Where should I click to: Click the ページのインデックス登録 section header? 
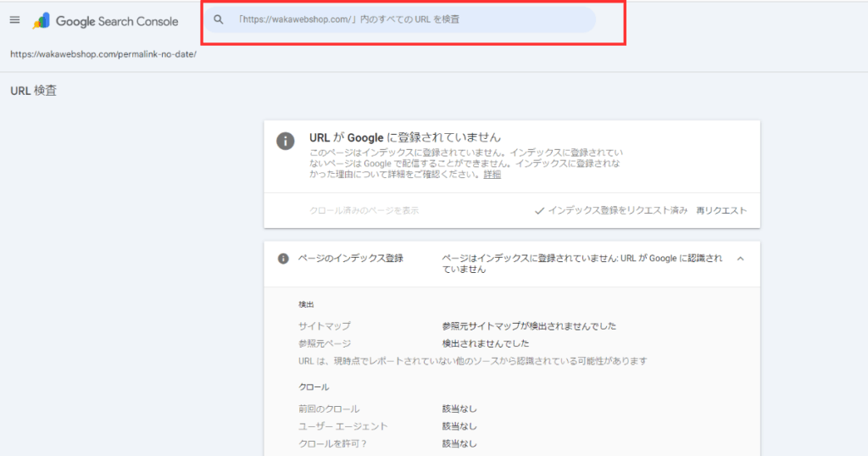point(350,259)
